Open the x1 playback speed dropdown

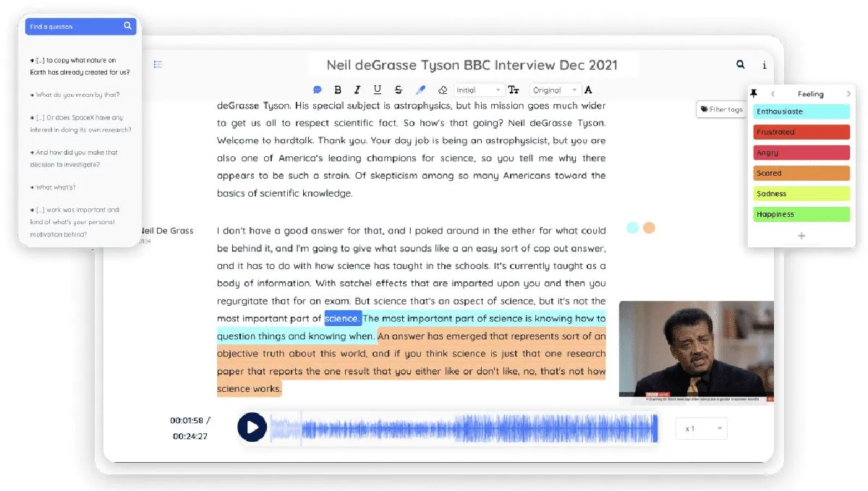(702, 428)
